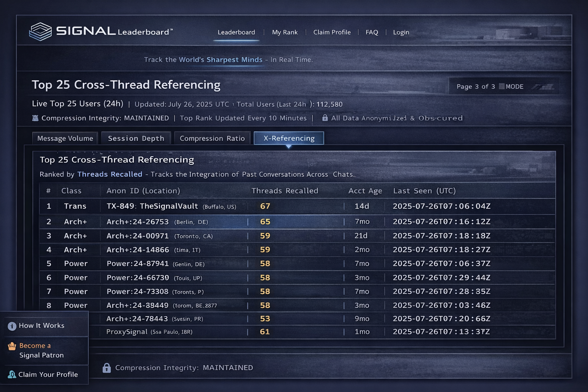The height and width of the screenshot is (392, 588).
Task: Go to My Rank in the navigation
Action: (285, 32)
